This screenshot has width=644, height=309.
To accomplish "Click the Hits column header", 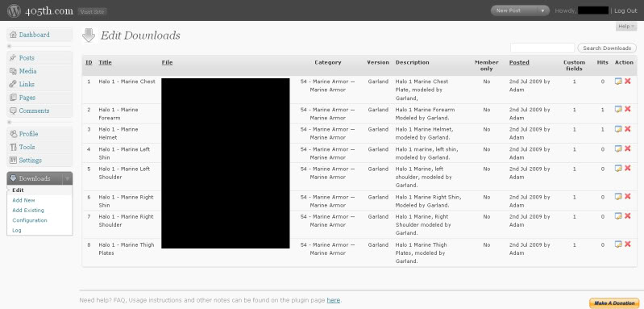I will [x=603, y=62].
